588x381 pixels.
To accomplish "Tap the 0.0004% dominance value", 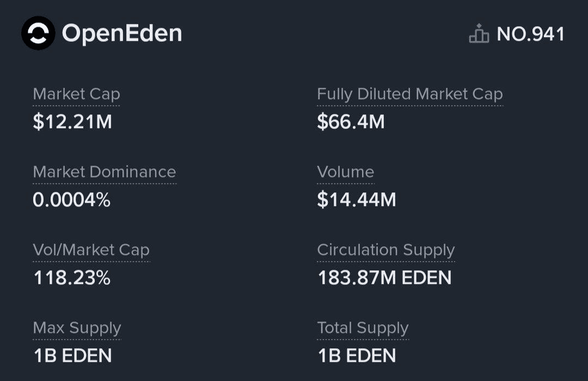I will point(72,200).
